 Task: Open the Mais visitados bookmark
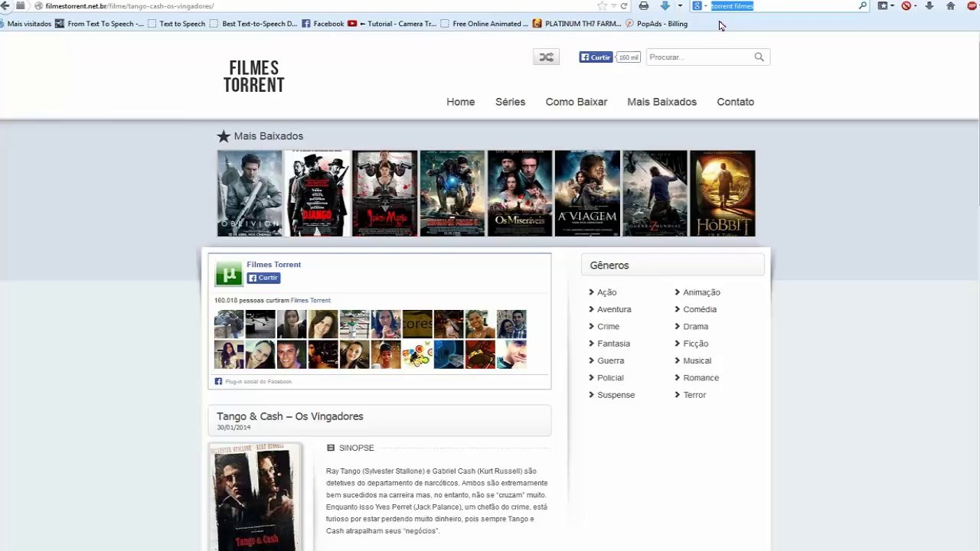(25, 24)
